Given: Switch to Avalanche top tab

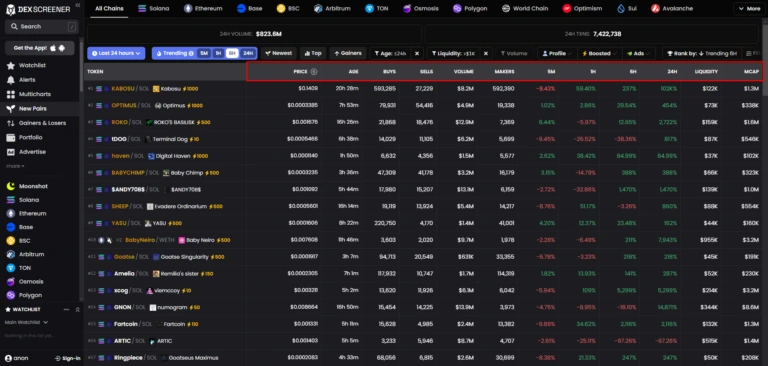Looking at the screenshot, I should [672, 8].
